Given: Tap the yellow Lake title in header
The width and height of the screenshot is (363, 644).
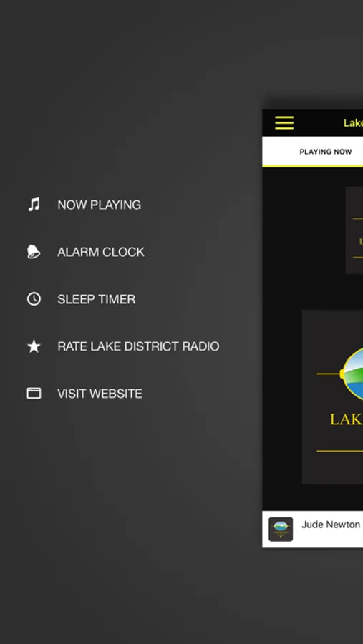Looking at the screenshot, I should point(353,123).
